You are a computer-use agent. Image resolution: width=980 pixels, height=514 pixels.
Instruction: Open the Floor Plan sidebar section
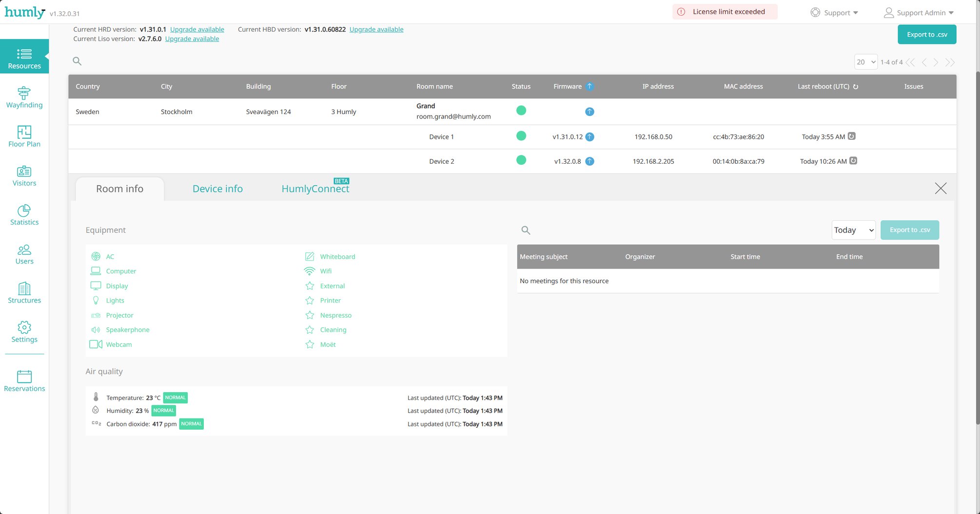point(24,136)
